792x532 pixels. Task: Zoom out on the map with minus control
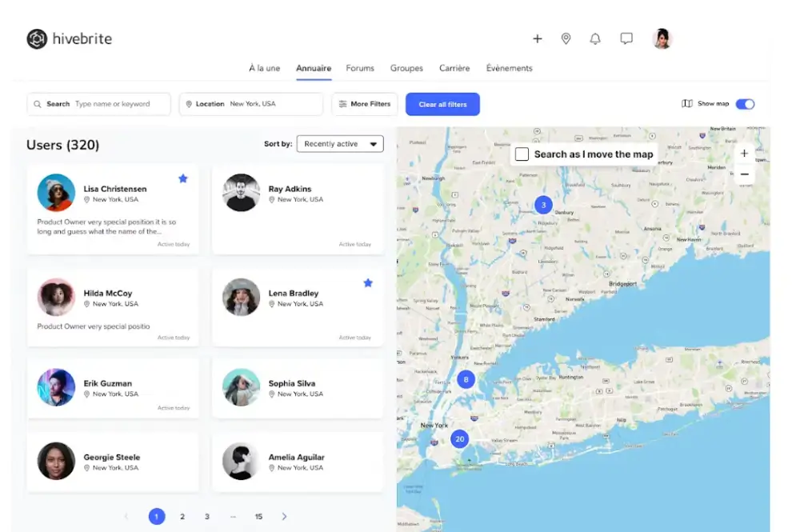(744, 174)
